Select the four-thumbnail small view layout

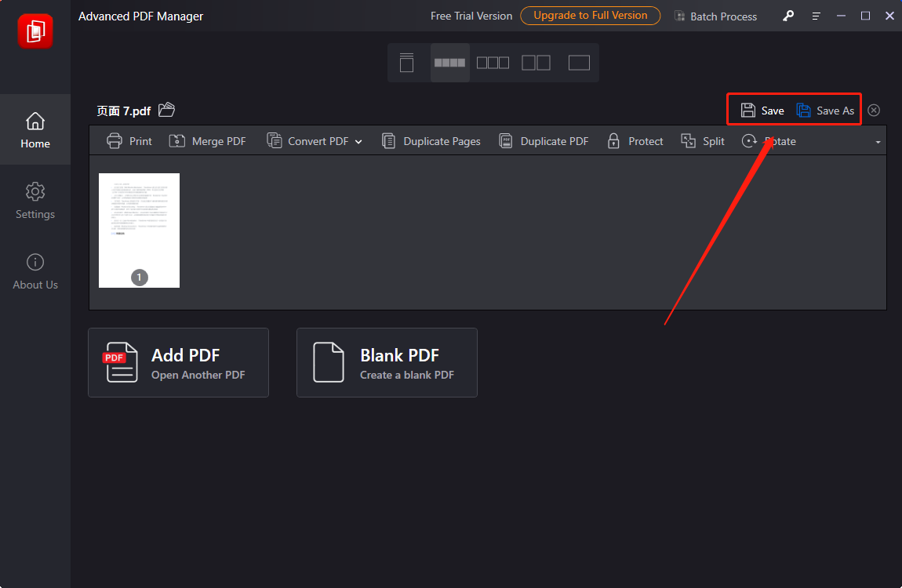pyautogui.click(x=449, y=63)
